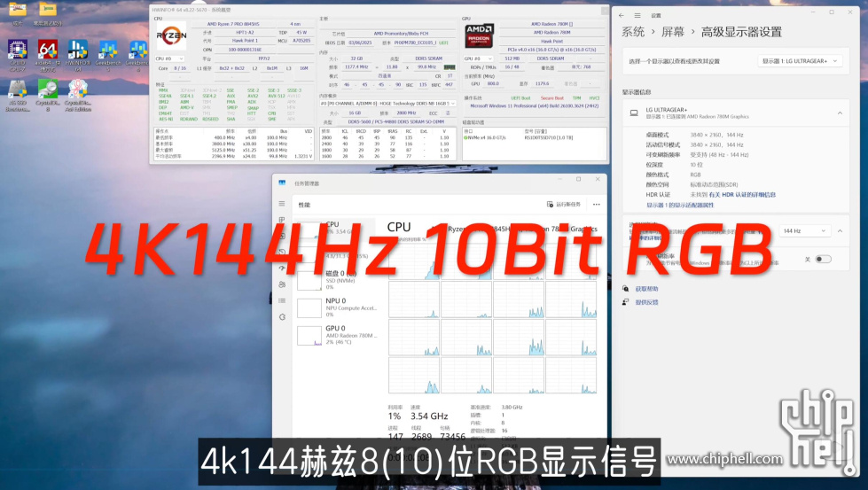Open the HWiNFO 64 desktop shortcut

click(77, 55)
